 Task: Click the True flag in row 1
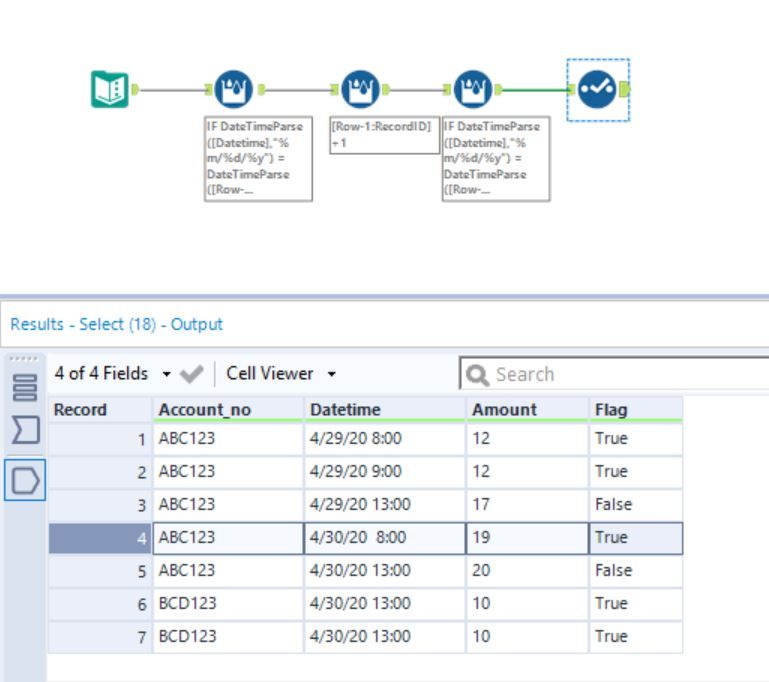pos(636,439)
